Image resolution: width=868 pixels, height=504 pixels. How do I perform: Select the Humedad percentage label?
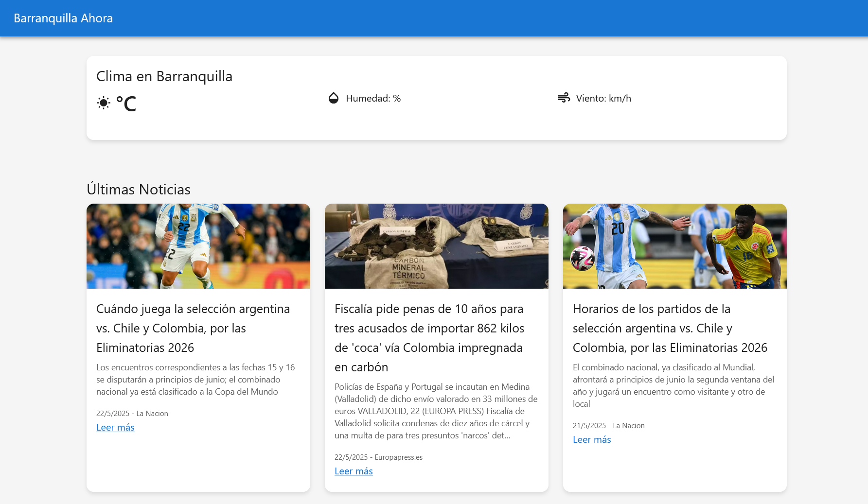pos(373,98)
